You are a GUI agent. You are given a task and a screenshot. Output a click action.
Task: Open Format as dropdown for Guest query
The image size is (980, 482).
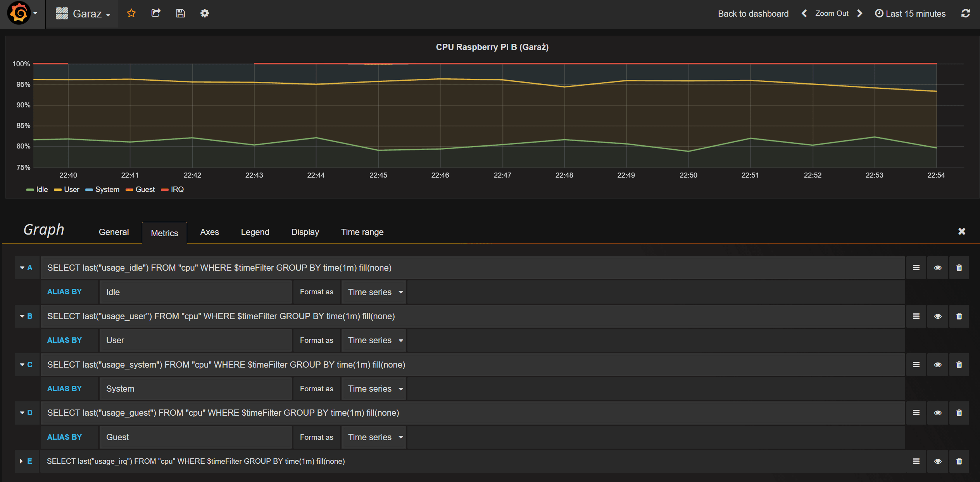coord(374,437)
